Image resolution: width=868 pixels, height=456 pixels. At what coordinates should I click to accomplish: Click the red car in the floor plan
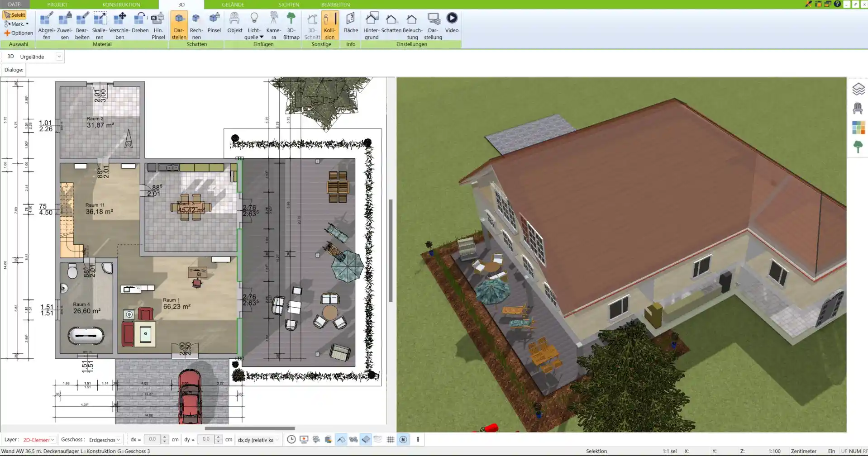pos(190,396)
